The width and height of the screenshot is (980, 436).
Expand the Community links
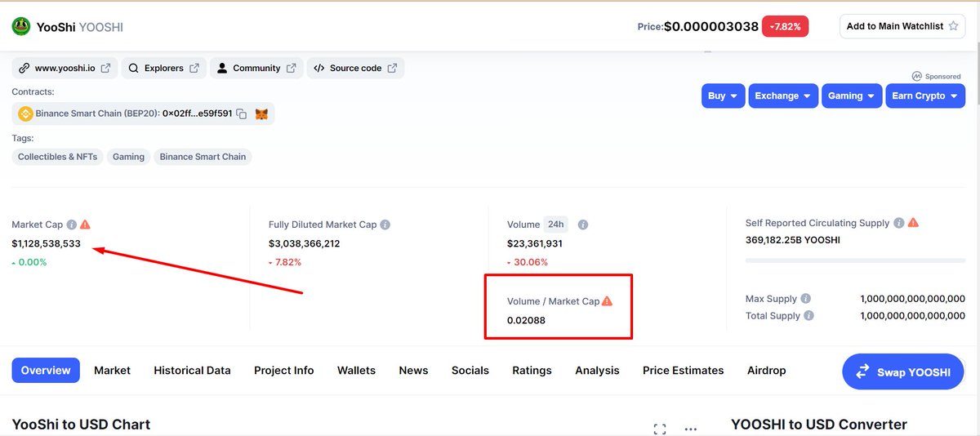pyautogui.click(x=256, y=69)
